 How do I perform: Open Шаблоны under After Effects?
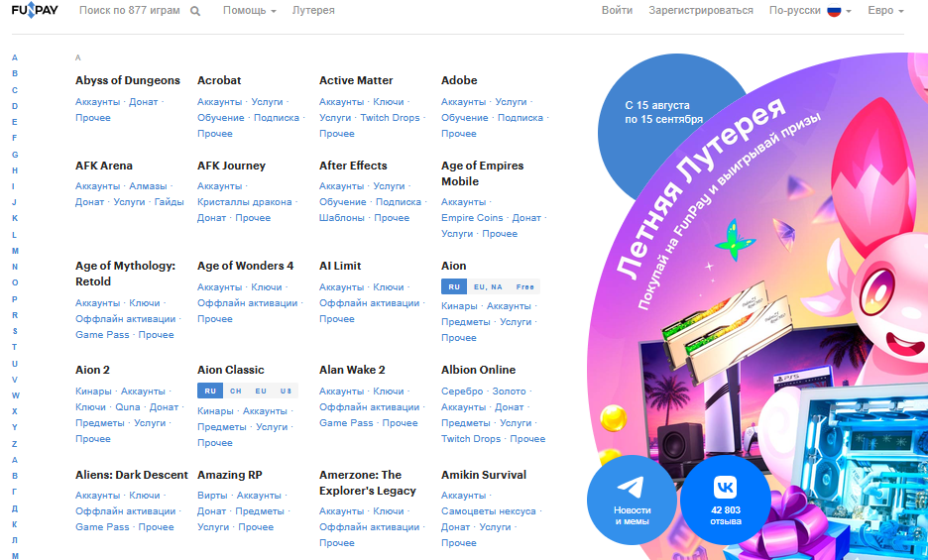[x=342, y=218]
